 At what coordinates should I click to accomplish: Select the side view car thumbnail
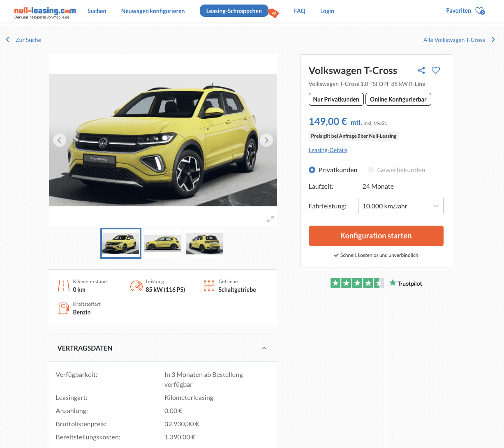click(162, 243)
